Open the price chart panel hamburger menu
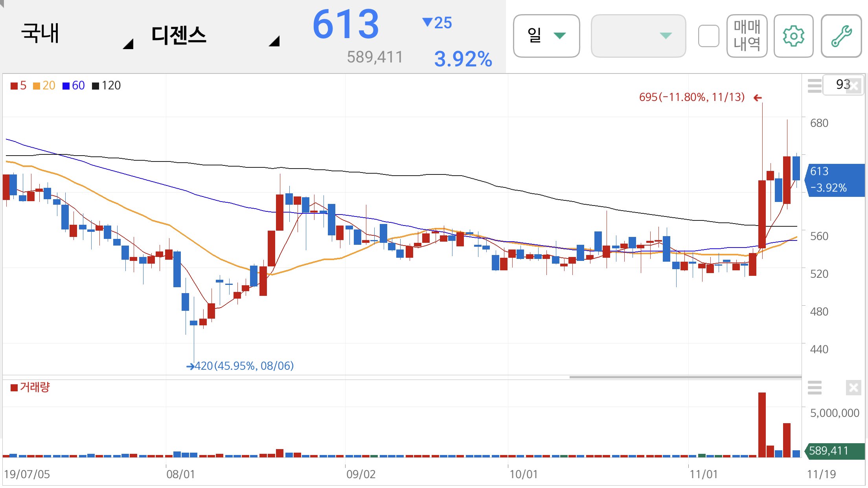Screen dimensions: 868x488 pos(815,85)
